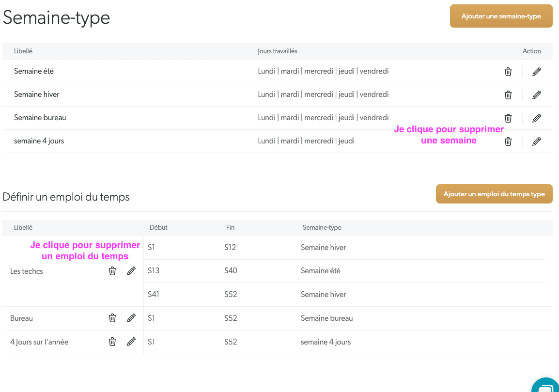Remove the semaine 4 jours entry

tap(508, 141)
